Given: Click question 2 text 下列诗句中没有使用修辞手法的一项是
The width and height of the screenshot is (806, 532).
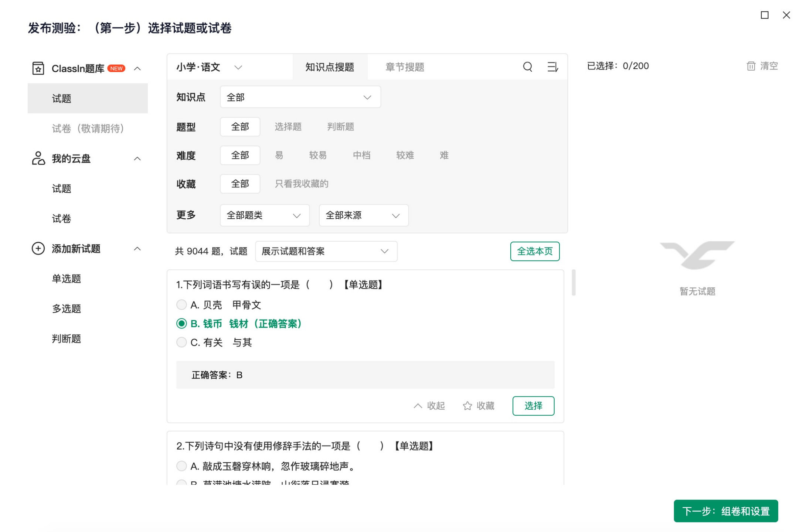Looking at the screenshot, I should 267,446.
